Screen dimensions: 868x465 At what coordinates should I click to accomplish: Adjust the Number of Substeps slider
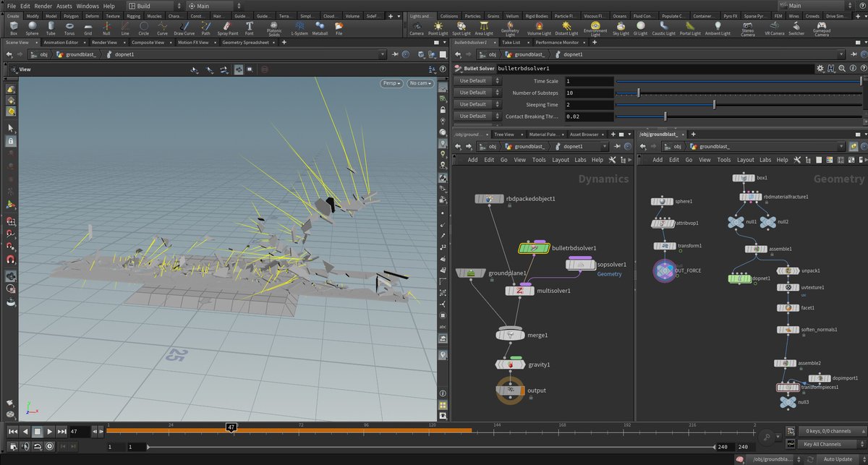(x=739, y=93)
